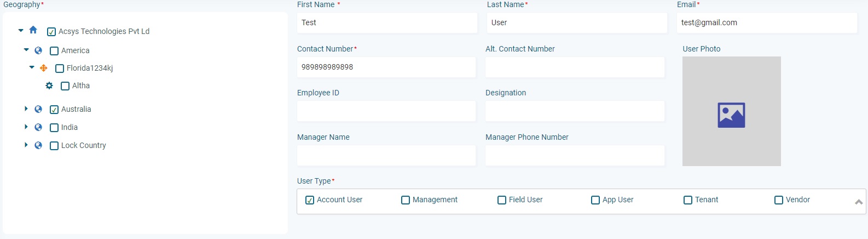Collapse the User Type list arrow
The width and height of the screenshot is (868, 239).
pos(859,202)
